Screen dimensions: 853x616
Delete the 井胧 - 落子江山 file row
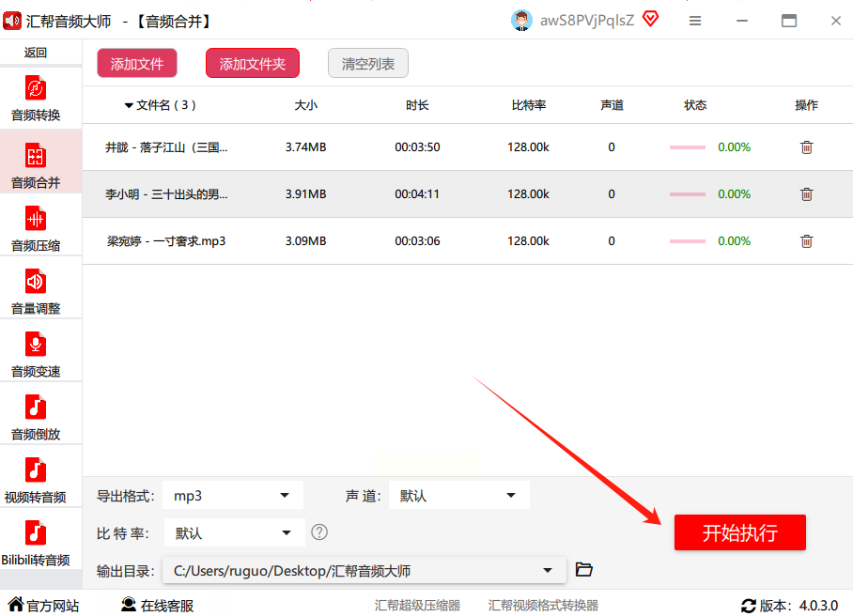[x=806, y=146]
